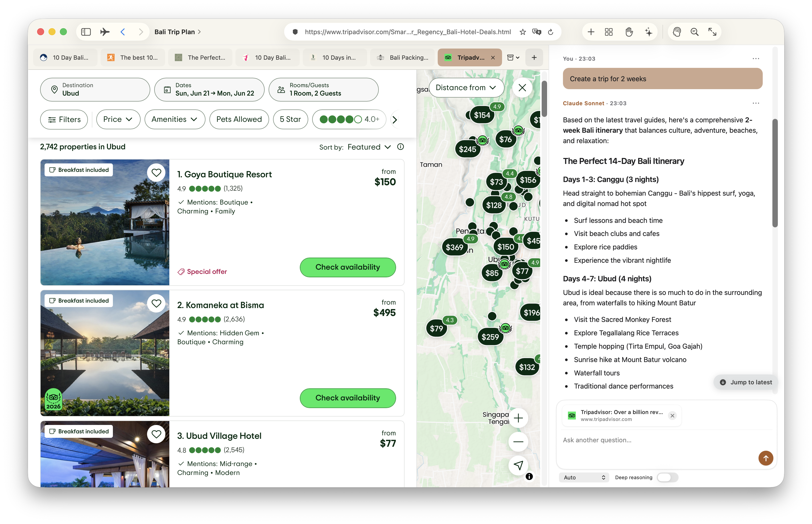The image size is (812, 524).
Task: Toggle the 5 Star filter
Action: pyautogui.click(x=290, y=119)
